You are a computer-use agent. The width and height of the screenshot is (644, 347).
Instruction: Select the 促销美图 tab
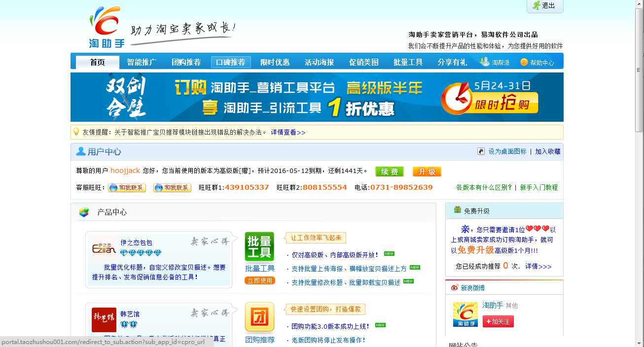pyautogui.click(x=363, y=62)
